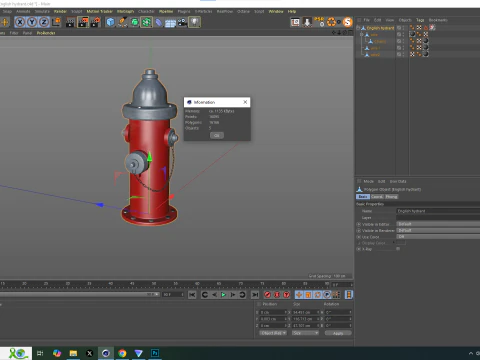Toggle autokeying red button
Image resolution: width=480 pixels, height=360 pixels.
pyautogui.click(x=277, y=295)
